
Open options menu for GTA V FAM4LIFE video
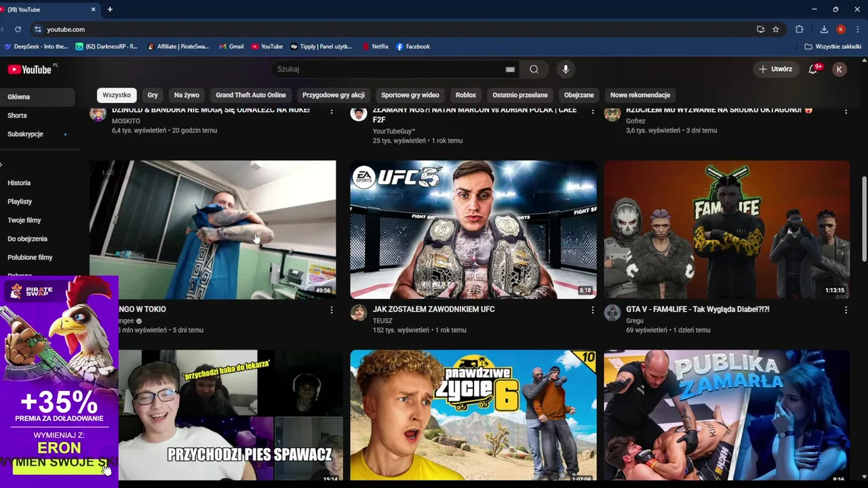(x=846, y=310)
